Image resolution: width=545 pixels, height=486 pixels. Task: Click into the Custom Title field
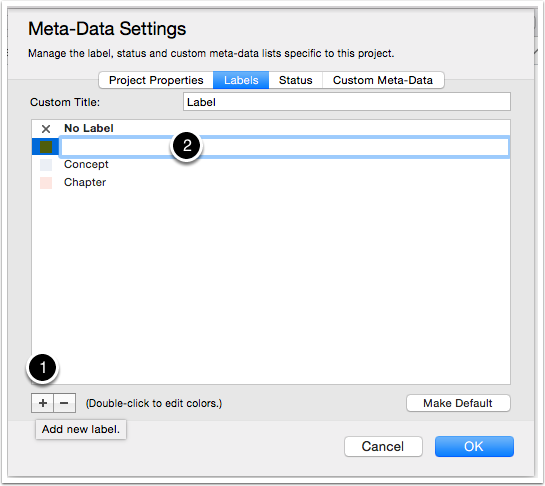click(x=347, y=102)
